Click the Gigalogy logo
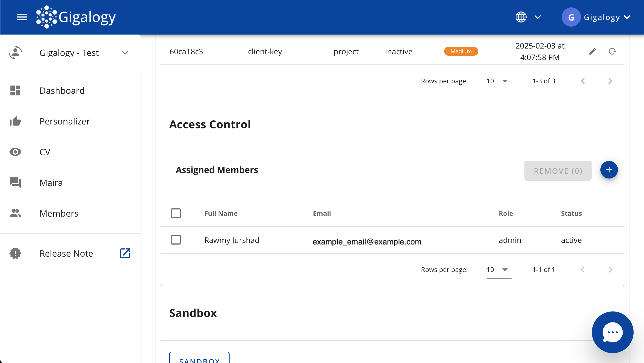This screenshot has width=644, height=363. [76, 17]
